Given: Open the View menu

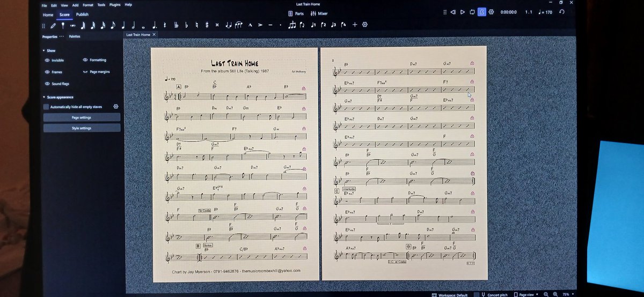Looking at the screenshot, I should (64, 4).
